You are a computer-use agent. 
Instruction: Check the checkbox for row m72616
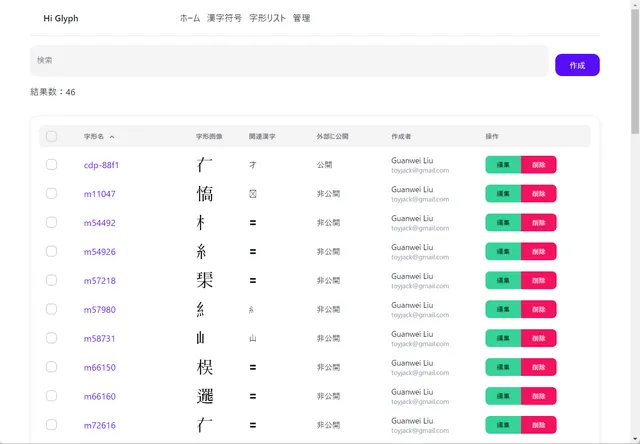click(51, 425)
